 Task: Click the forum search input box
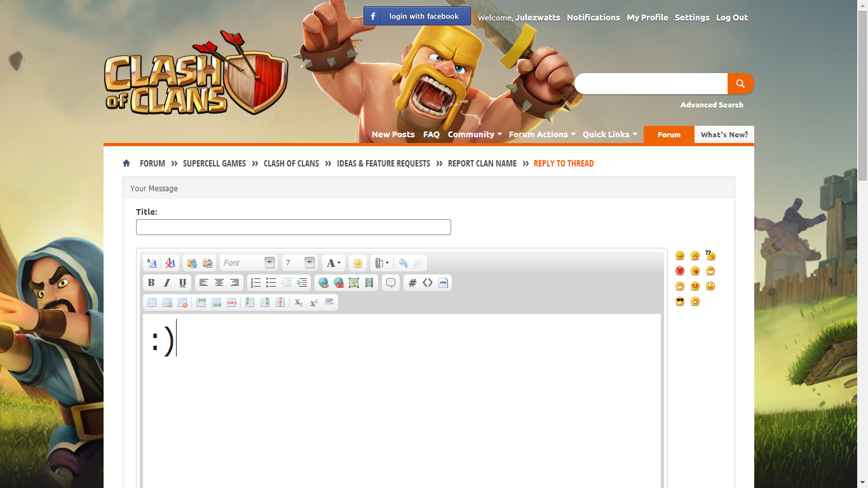651,83
